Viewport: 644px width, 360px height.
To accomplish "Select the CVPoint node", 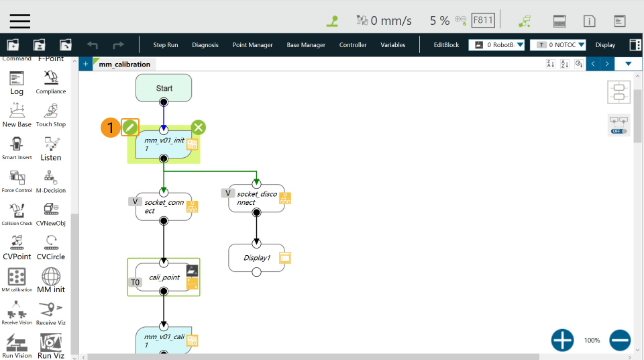I will 17,248.
